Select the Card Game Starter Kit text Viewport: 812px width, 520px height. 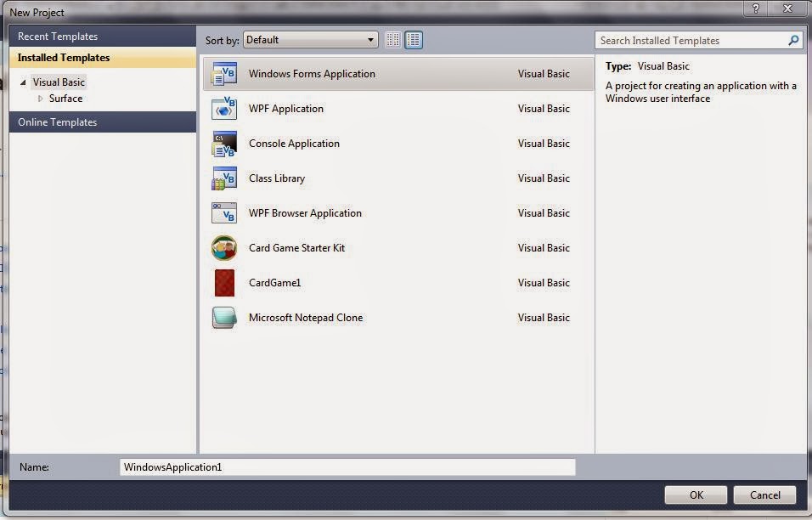[296, 247]
